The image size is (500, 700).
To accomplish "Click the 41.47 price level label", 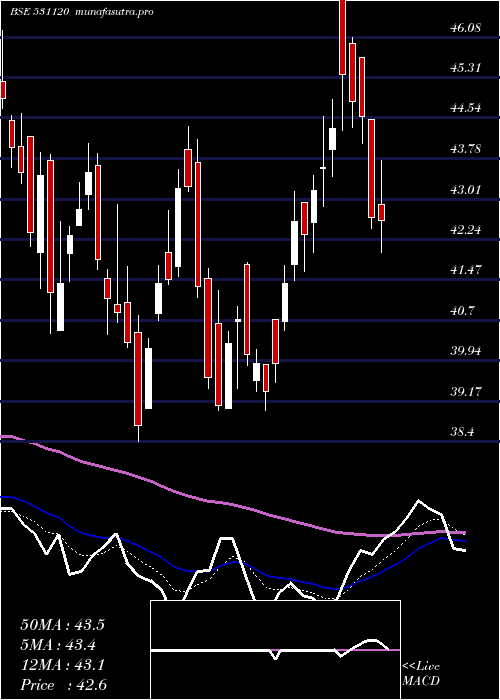I will click(465, 270).
